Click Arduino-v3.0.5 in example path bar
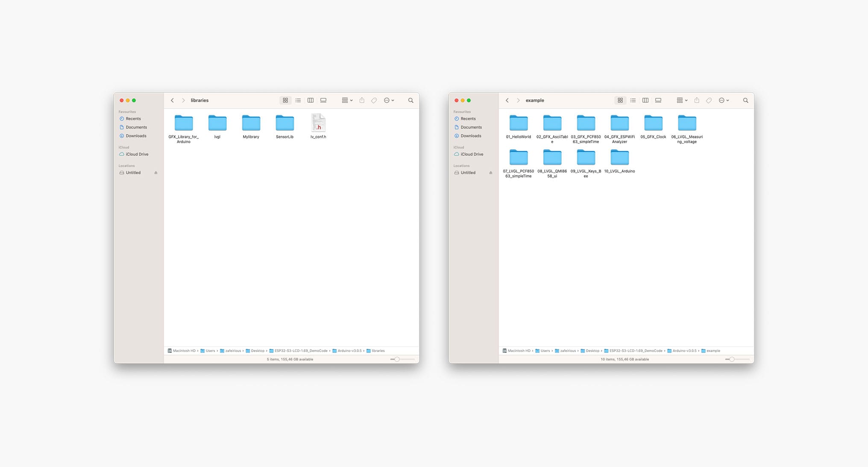868x467 pixels. coord(684,351)
